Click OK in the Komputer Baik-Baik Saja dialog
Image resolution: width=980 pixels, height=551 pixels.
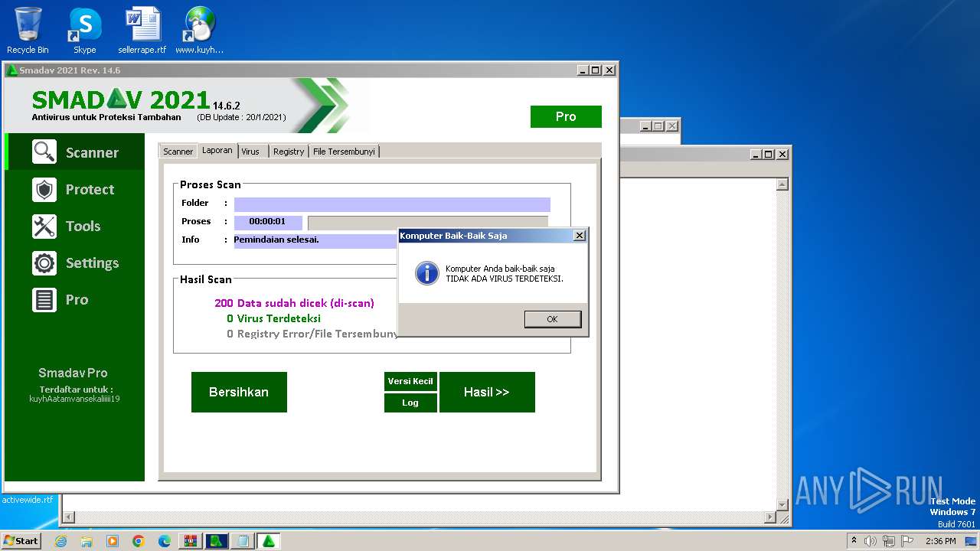(x=553, y=319)
